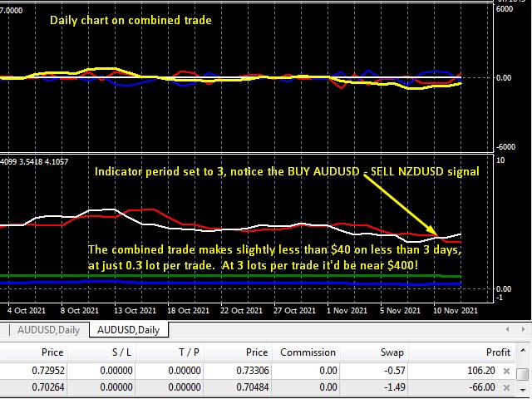Select the open price cell 0.72952
This screenshot has height=399, width=532.
pos(48,371)
